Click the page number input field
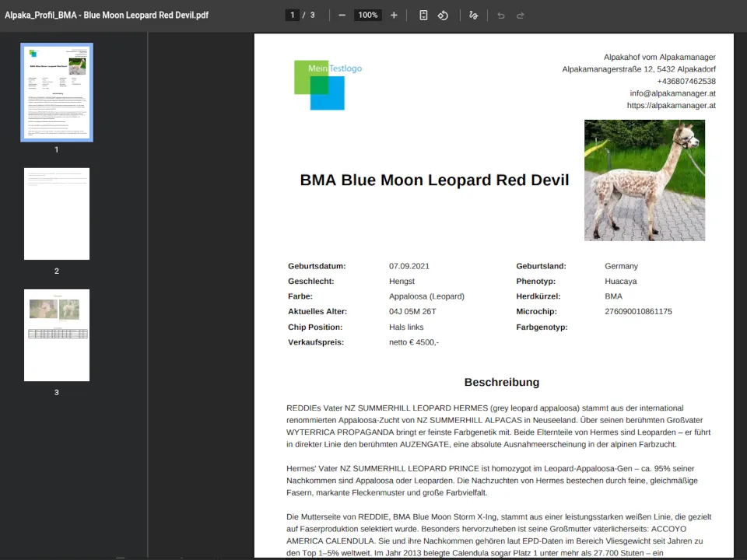The width and height of the screenshot is (747, 560). click(x=293, y=16)
